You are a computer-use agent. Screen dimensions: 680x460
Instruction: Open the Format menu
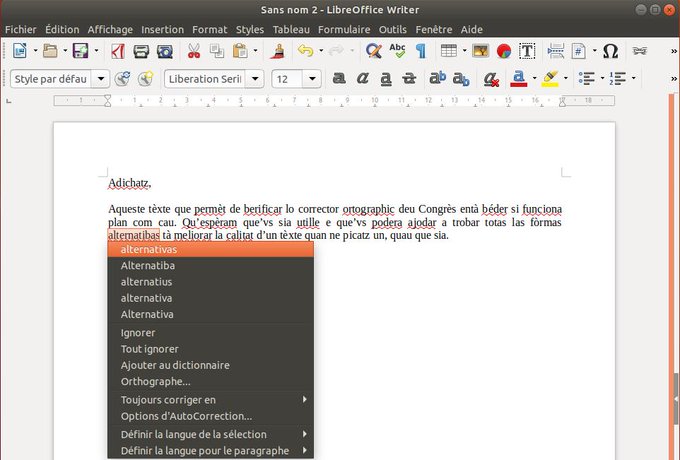[209, 29]
